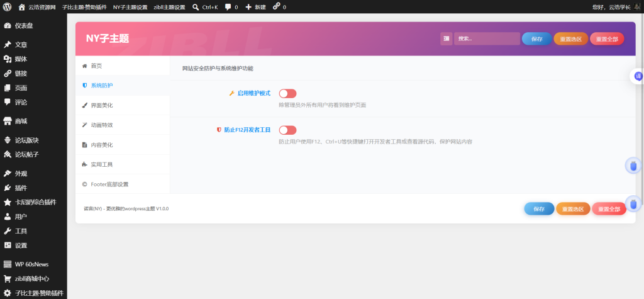The width and height of the screenshot is (644, 299).
Task: Click the 商城 store icon in sidebar
Action: pos(8,121)
